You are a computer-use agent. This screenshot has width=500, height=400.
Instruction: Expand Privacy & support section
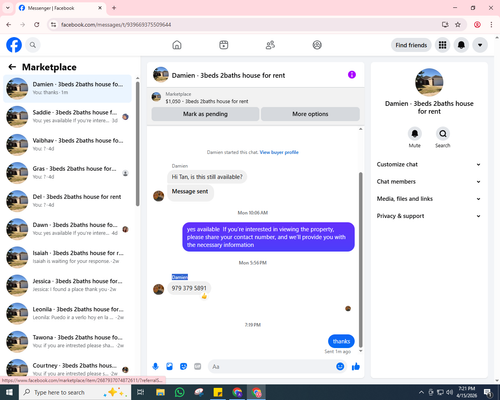pyautogui.click(x=429, y=216)
